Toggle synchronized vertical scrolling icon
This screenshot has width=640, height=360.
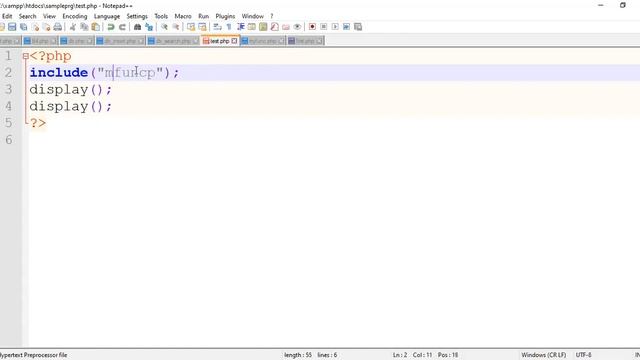click(191, 27)
